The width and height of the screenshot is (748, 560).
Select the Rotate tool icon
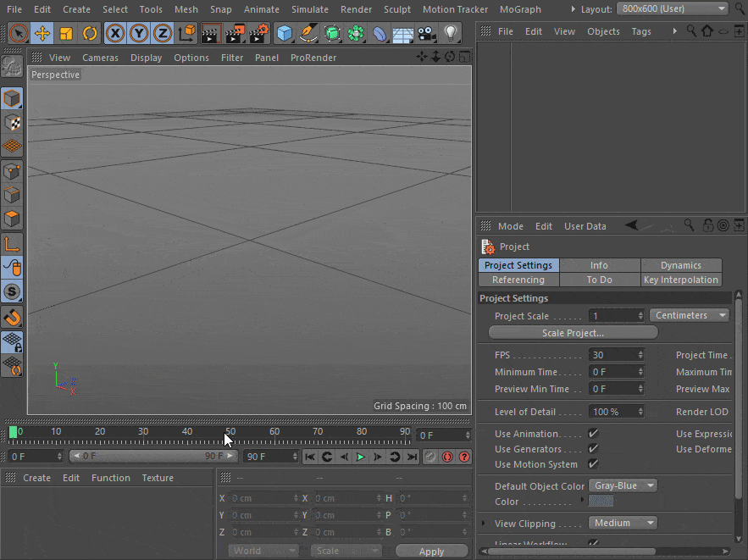[x=90, y=34]
